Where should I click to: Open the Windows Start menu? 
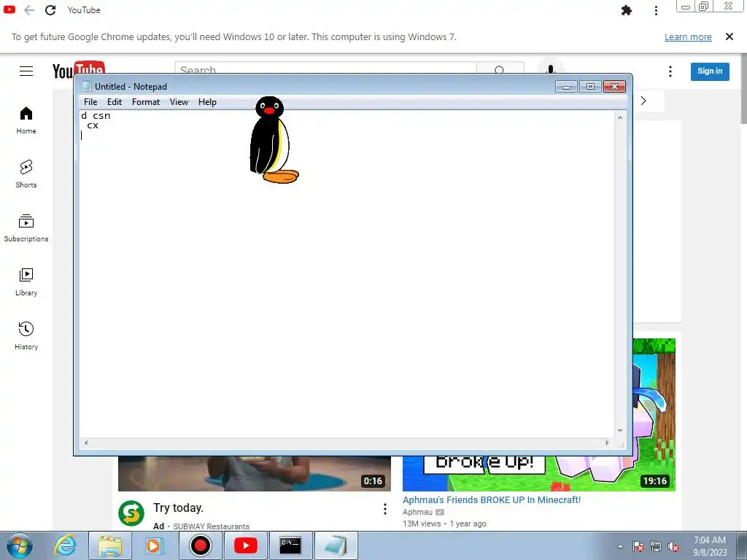(x=19, y=545)
